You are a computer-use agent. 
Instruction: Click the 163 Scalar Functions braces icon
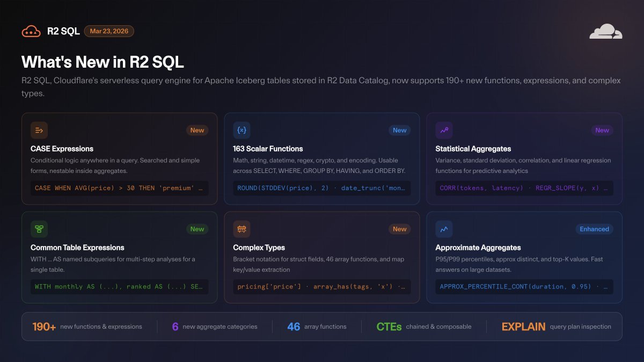[x=241, y=130]
